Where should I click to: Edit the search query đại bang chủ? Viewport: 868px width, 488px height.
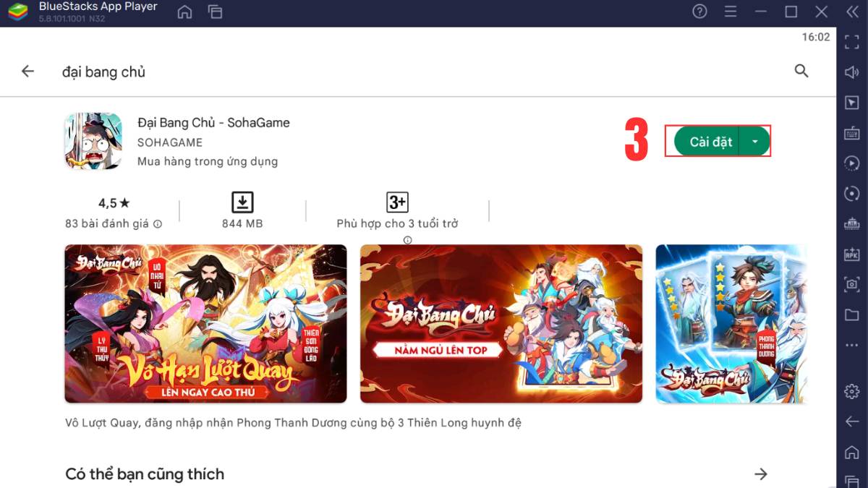click(x=103, y=72)
